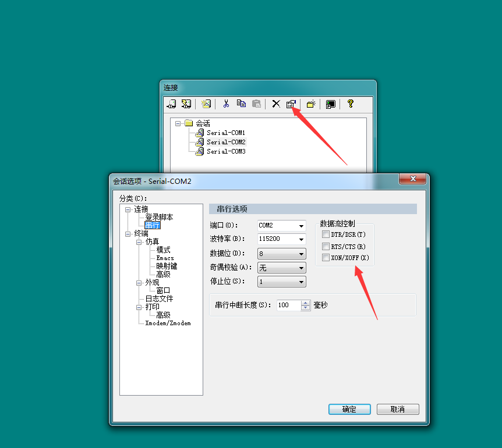Image resolution: width=502 pixels, height=448 pixels.
Task: Collapse the 连接 category tree node
Action: pos(128,210)
